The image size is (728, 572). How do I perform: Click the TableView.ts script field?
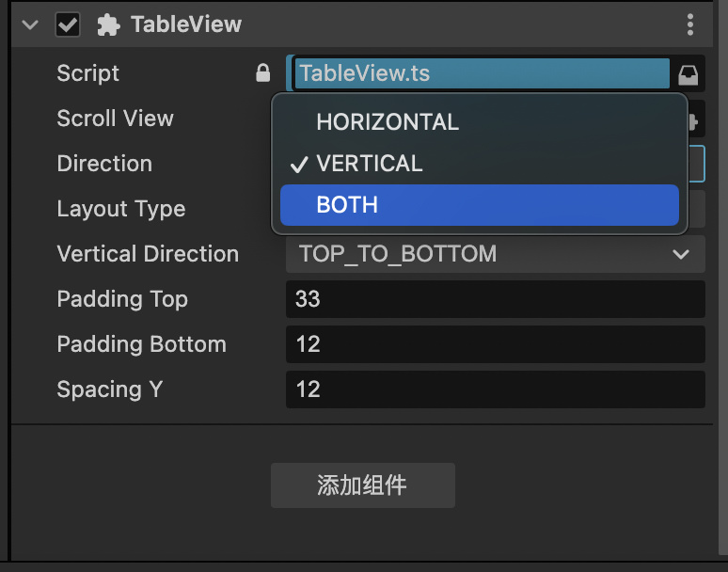(x=480, y=73)
